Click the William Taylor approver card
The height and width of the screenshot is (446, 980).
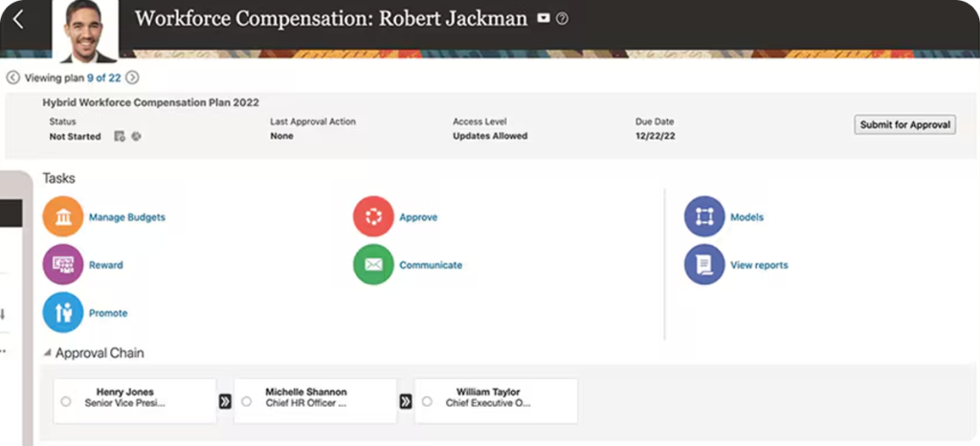click(496, 401)
